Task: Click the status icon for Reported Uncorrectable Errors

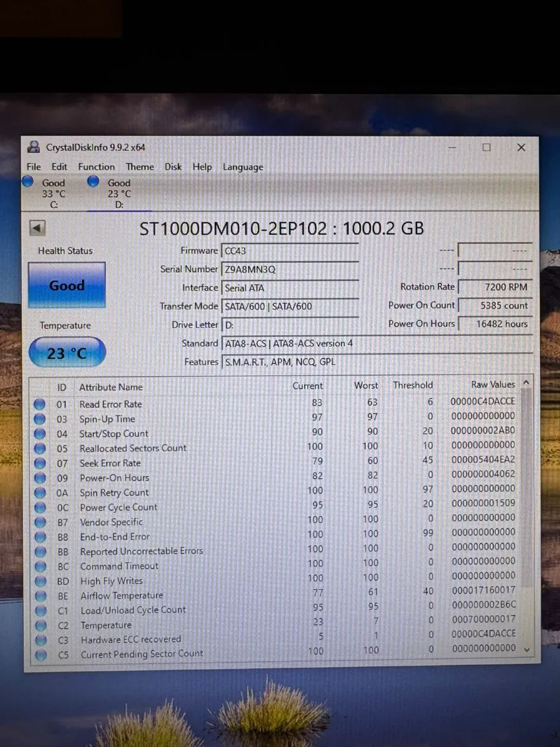Action: 40,552
